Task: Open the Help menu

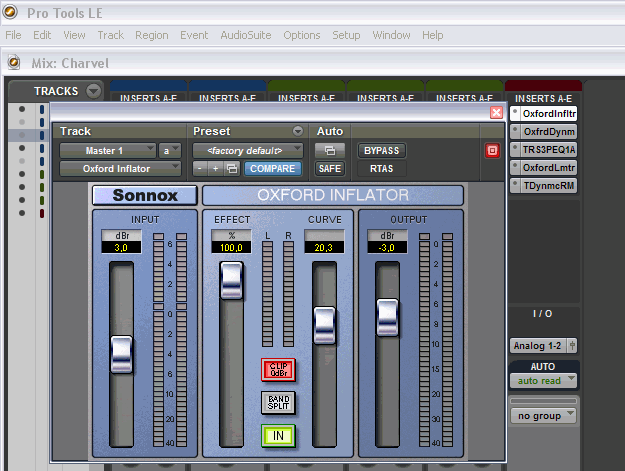Action: 432,35
